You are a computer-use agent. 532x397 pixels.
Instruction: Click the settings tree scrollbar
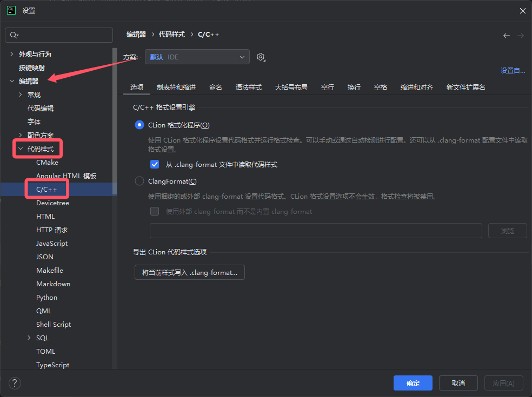[x=115, y=121]
